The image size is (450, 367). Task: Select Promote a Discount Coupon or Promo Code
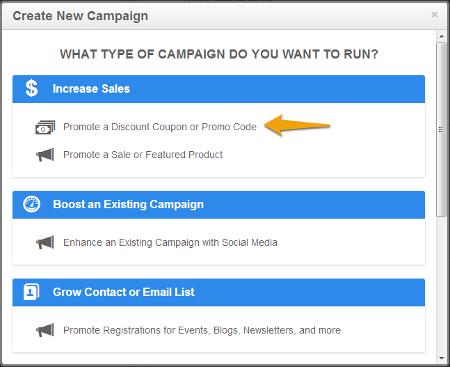pyautogui.click(x=160, y=127)
